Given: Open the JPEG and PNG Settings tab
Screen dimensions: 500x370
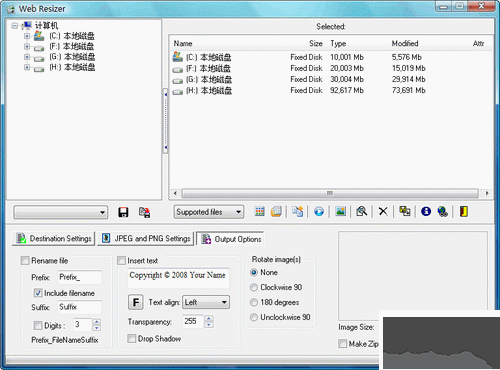Looking at the screenshot, I should point(146,239).
